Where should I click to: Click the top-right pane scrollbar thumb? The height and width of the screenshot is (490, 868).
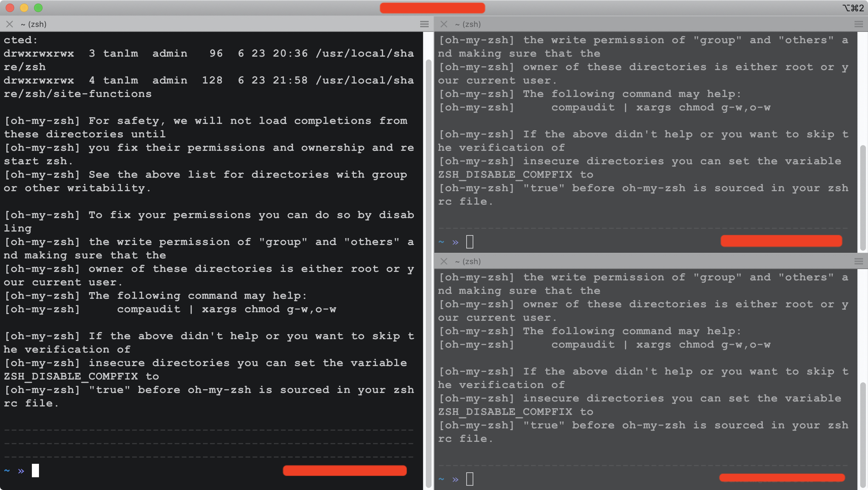[863, 198]
